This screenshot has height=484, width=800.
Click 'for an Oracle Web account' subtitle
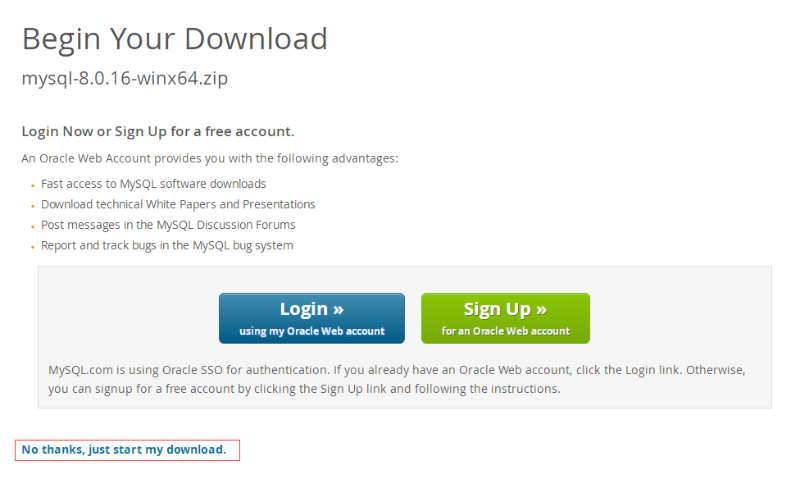506,332
